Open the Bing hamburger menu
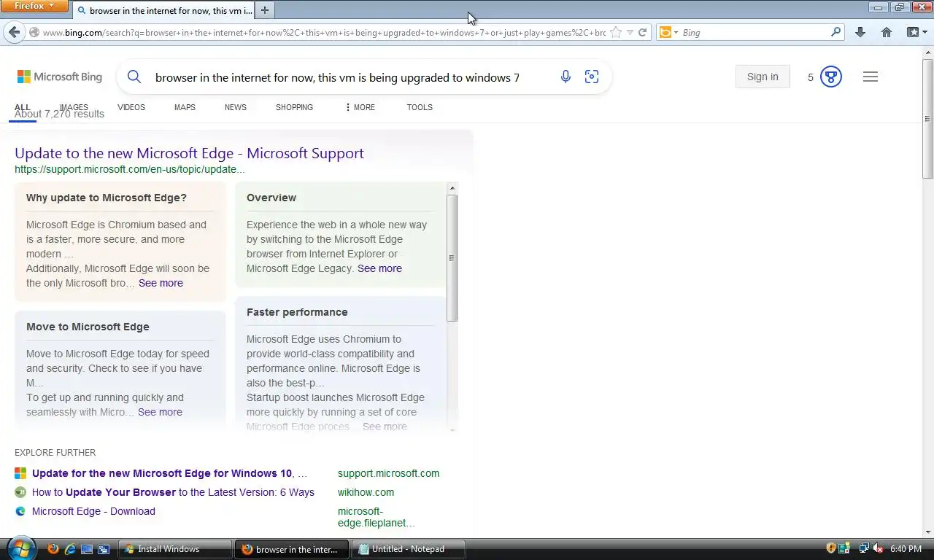This screenshot has height=560, width=934. pos(871,77)
